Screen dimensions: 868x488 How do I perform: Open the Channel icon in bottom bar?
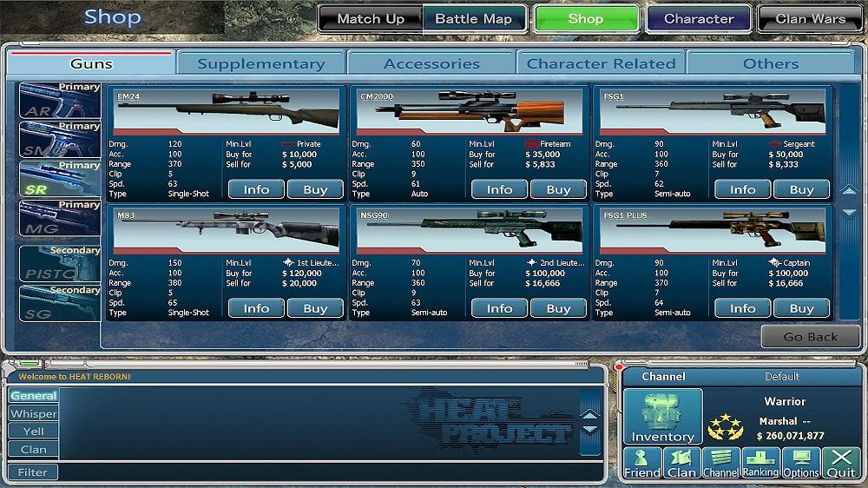(720, 463)
